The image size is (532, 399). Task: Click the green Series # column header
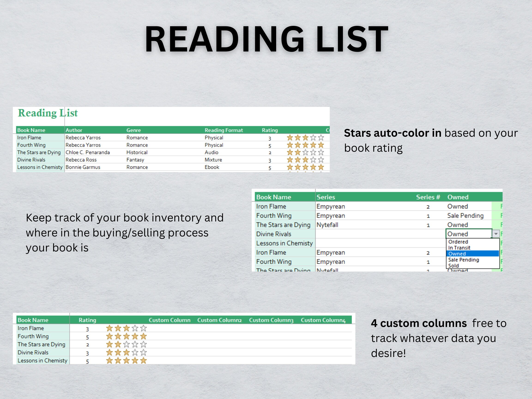428,197
